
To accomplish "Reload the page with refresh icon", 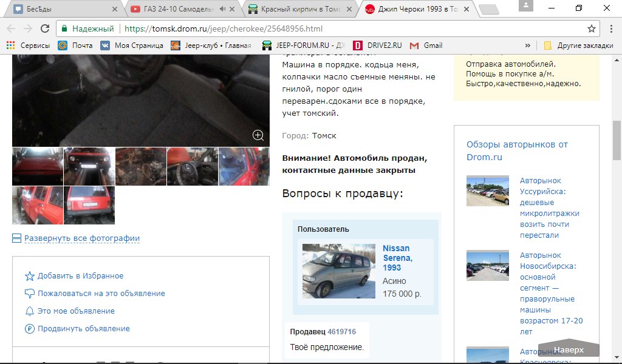I will click(x=45, y=29).
